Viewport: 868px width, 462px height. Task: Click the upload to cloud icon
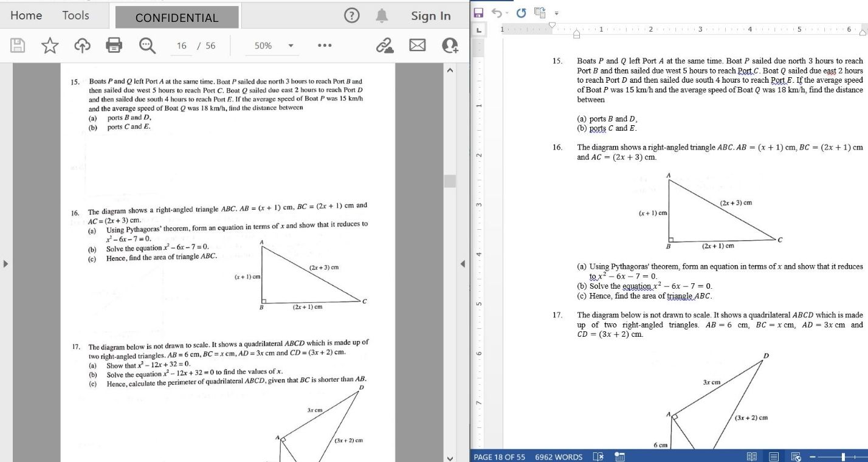point(82,46)
